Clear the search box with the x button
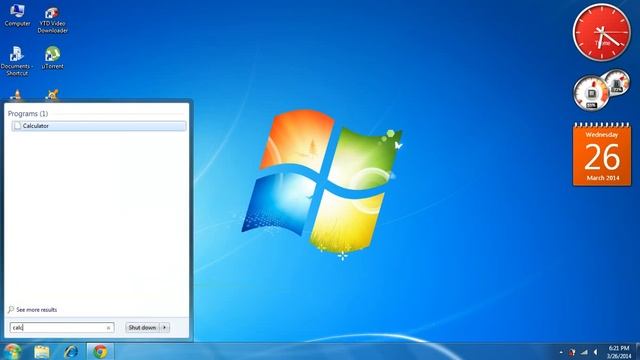Screen dimensions: 640x360 pyautogui.click(x=108, y=328)
